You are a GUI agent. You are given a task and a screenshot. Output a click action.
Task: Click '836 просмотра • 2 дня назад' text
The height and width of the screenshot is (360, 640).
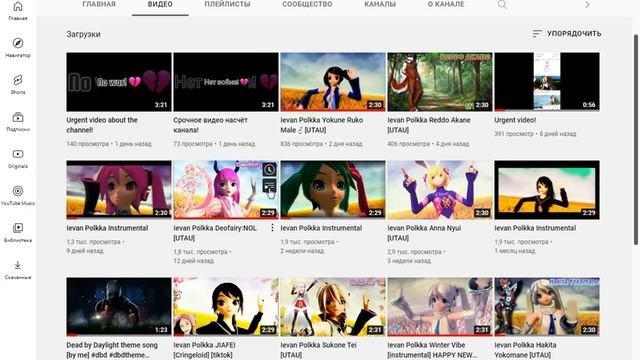[x=321, y=144]
